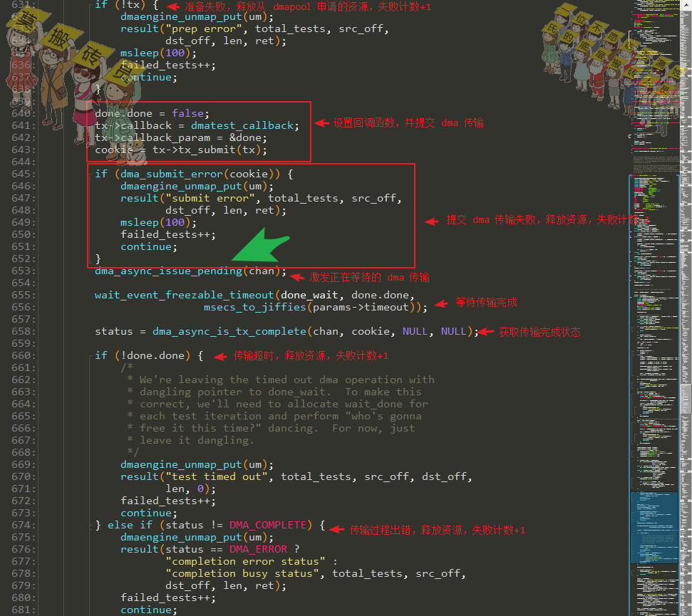The width and height of the screenshot is (692, 616).
Task: Collapse the fold marker at line 660
Action: pyautogui.click(x=90, y=356)
